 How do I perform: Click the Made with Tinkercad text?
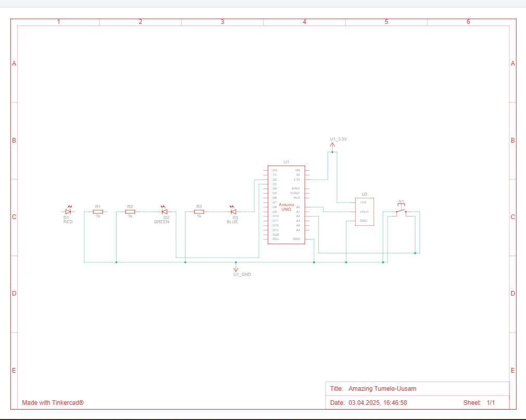click(x=53, y=403)
